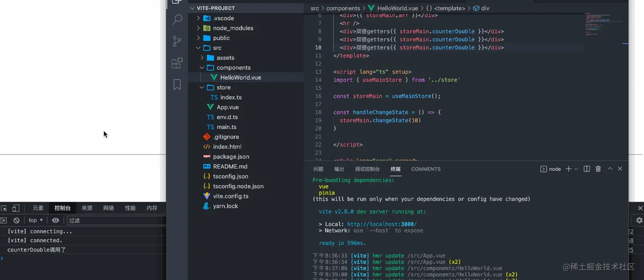The width and height of the screenshot is (644, 280).
Task: Click the console filter input field
Action: (116, 220)
